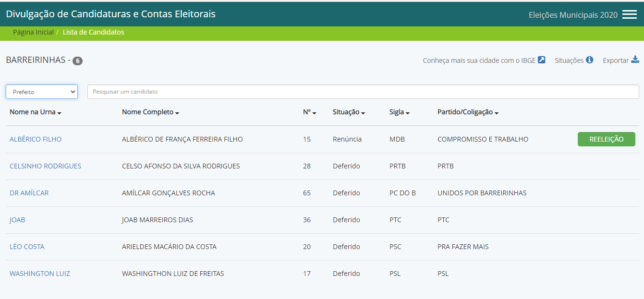Select Lista de Candidatos breadcrumb
The height and width of the screenshot is (299, 644).
tap(93, 32)
